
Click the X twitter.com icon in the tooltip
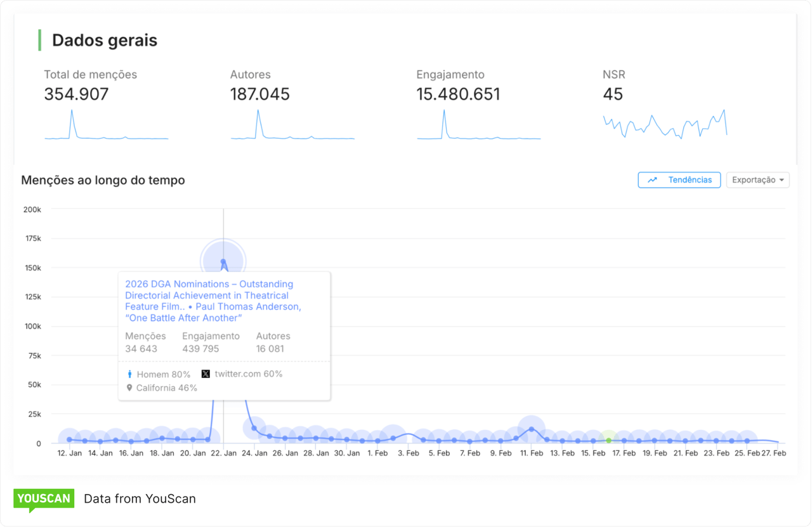(205, 374)
